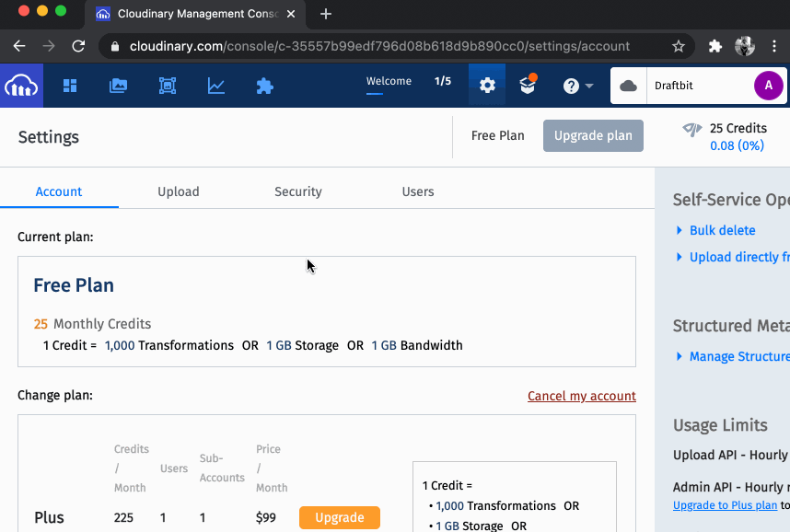Image resolution: width=790 pixels, height=532 pixels.
Task: Select the Account tab
Action: pos(59,192)
